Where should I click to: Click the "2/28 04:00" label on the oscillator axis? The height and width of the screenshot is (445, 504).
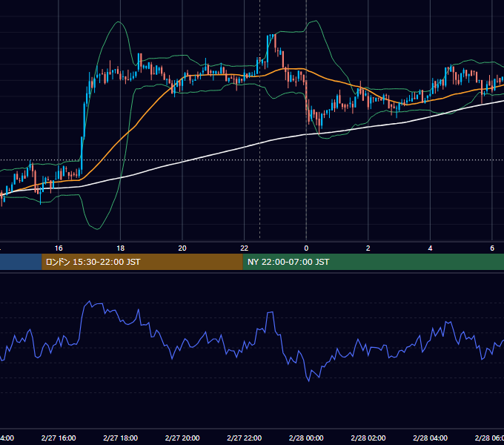[430, 438]
